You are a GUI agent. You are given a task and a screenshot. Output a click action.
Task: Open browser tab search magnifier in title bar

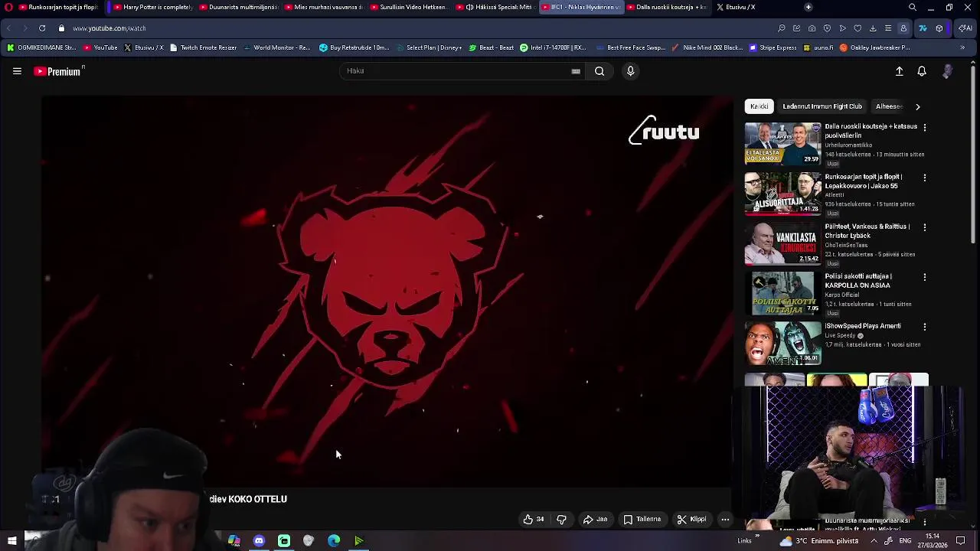tap(912, 7)
